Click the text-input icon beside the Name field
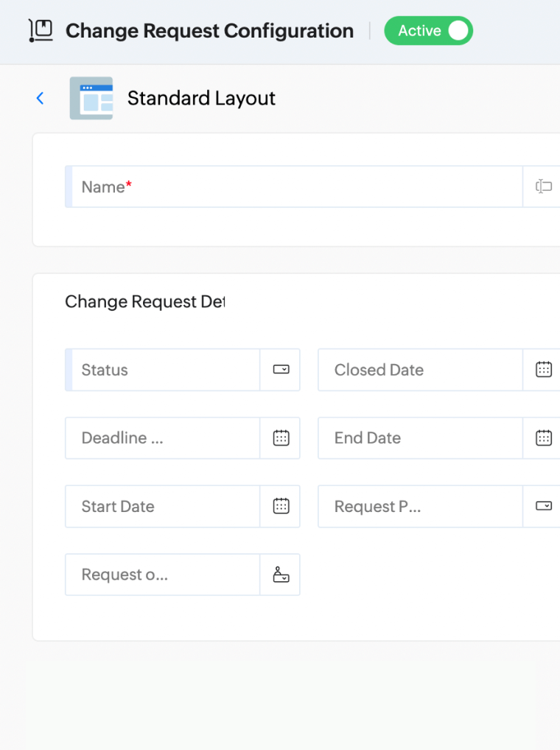The height and width of the screenshot is (750, 560). point(543,186)
